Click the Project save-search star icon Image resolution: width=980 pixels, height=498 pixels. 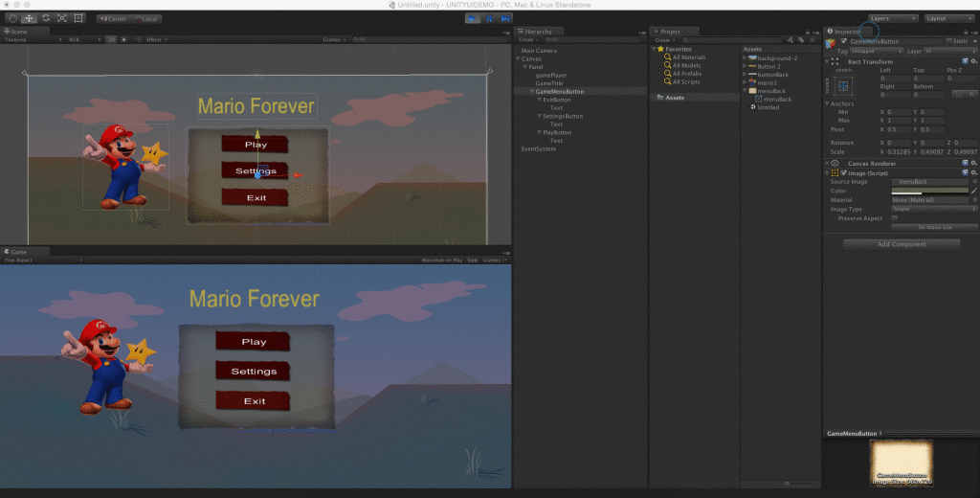(x=812, y=40)
